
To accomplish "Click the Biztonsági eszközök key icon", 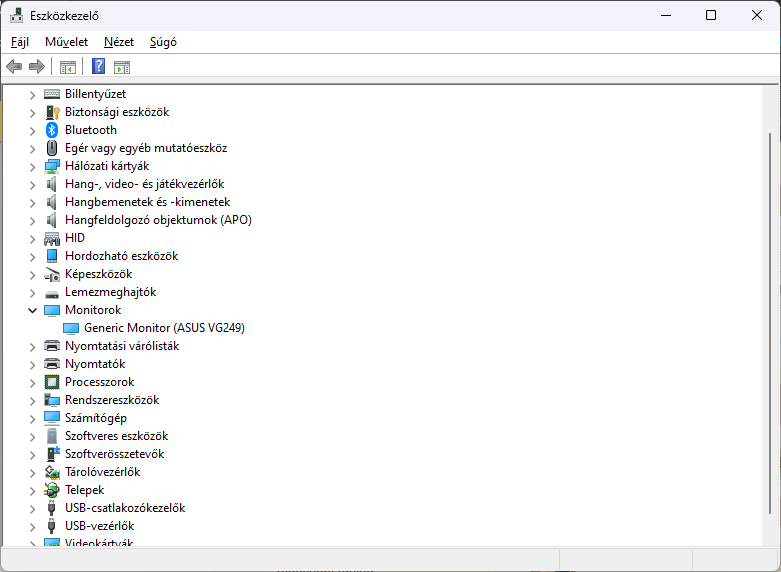I will point(52,112).
